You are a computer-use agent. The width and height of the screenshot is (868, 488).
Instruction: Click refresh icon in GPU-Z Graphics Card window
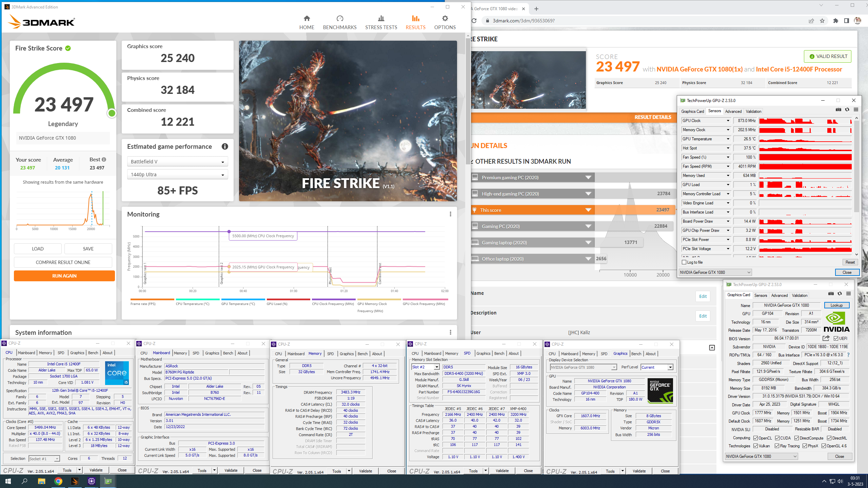coord(840,294)
